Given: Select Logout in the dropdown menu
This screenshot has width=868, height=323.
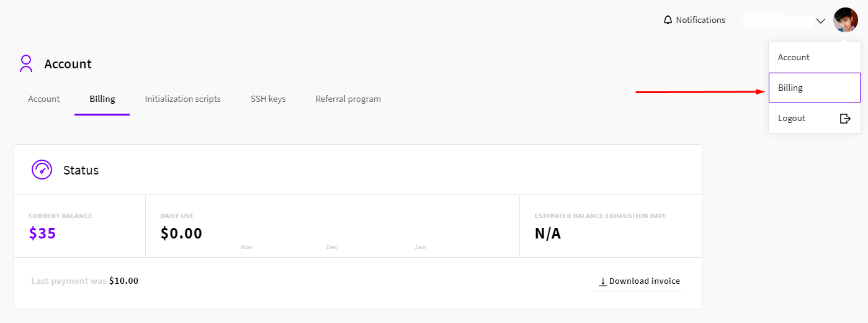Looking at the screenshot, I should (x=814, y=118).
